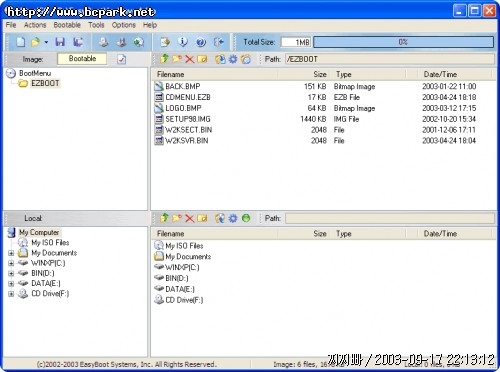Click Add globe icon in Local toolbar
The image size is (500, 372).
(x=220, y=219)
